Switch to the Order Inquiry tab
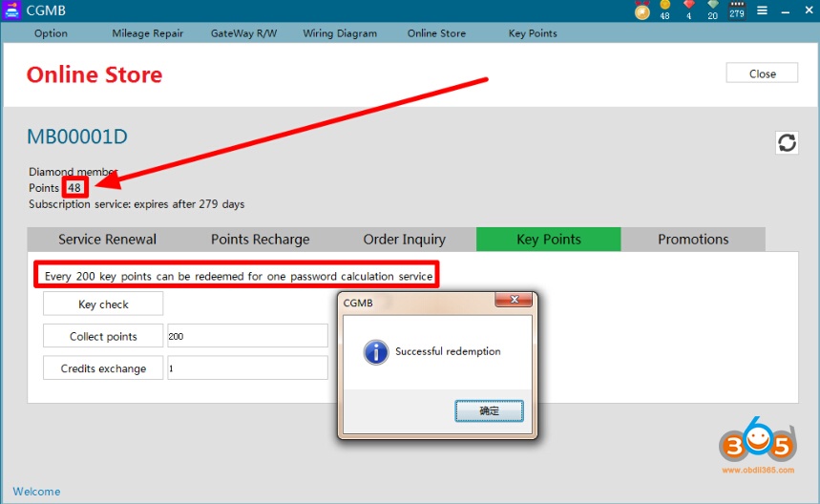Screen dimensions: 820x504 [404, 240]
